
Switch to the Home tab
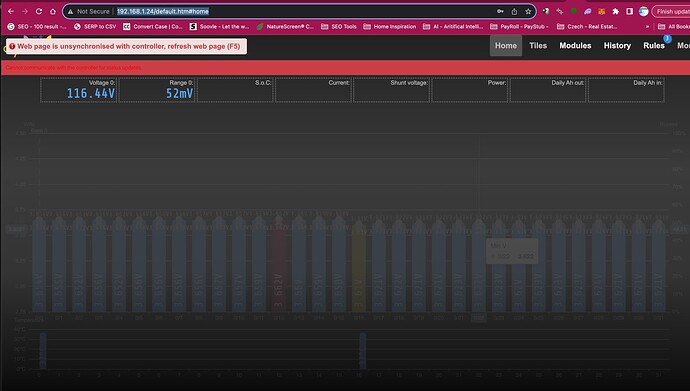coord(506,45)
